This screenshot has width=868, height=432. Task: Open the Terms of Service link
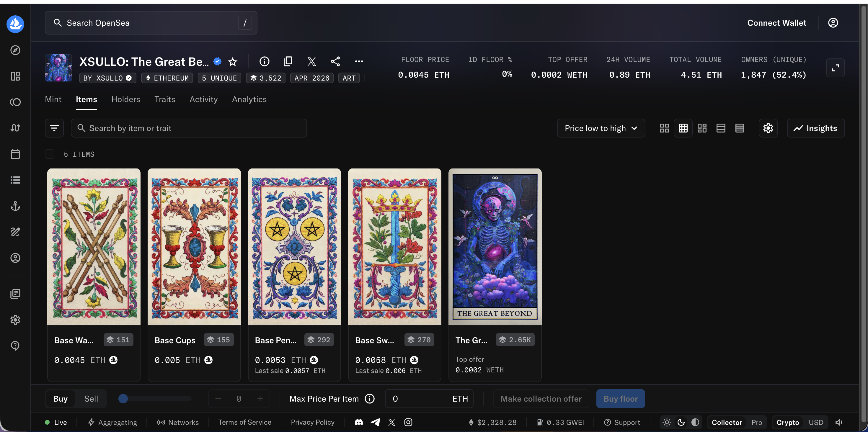pos(245,422)
